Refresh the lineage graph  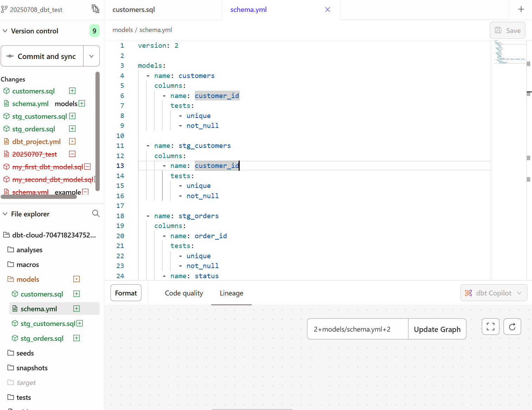point(512,327)
